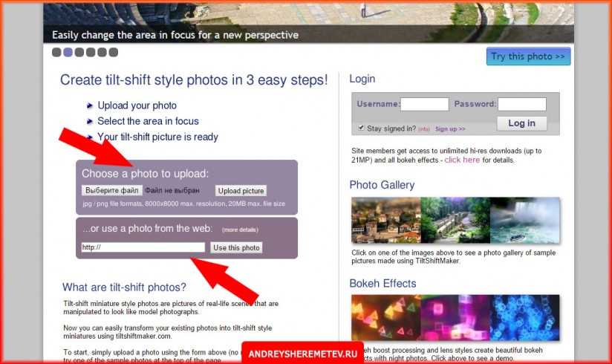Image resolution: width=612 pixels, height=364 pixels.
Task: Toggle the Stay signed in checkbox
Action: [x=361, y=128]
